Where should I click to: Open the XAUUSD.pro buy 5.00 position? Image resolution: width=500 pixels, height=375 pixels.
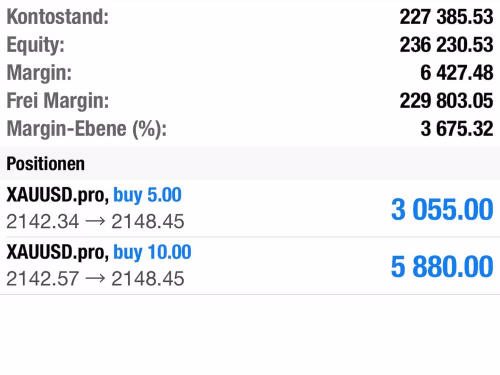(x=250, y=208)
